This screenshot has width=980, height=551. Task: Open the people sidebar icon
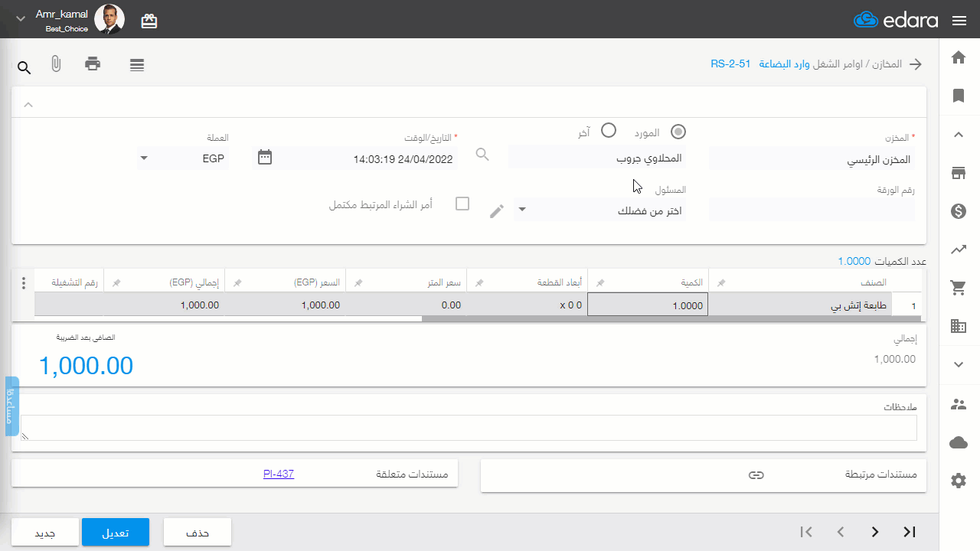(959, 404)
